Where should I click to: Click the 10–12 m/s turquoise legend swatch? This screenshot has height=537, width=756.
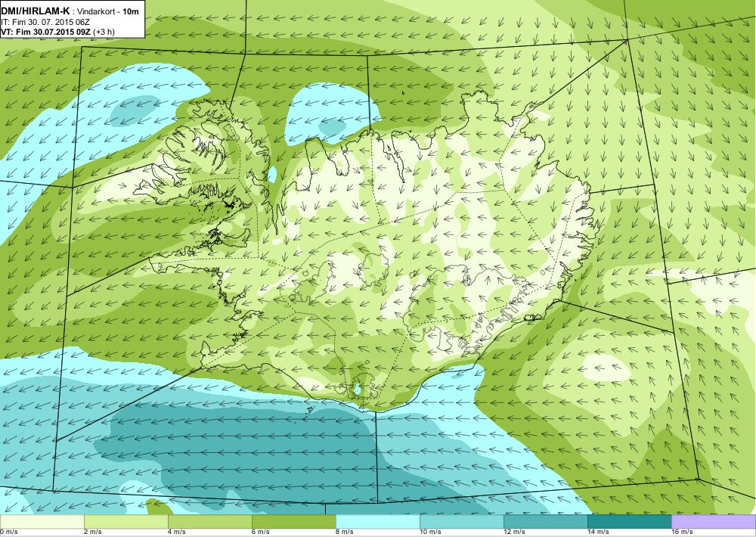tap(461, 522)
